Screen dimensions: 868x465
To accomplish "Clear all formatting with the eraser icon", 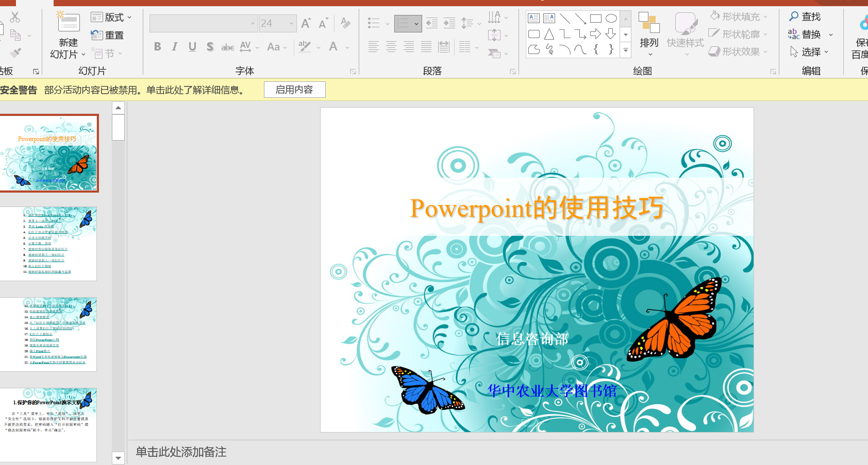I will (x=346, y=23).
